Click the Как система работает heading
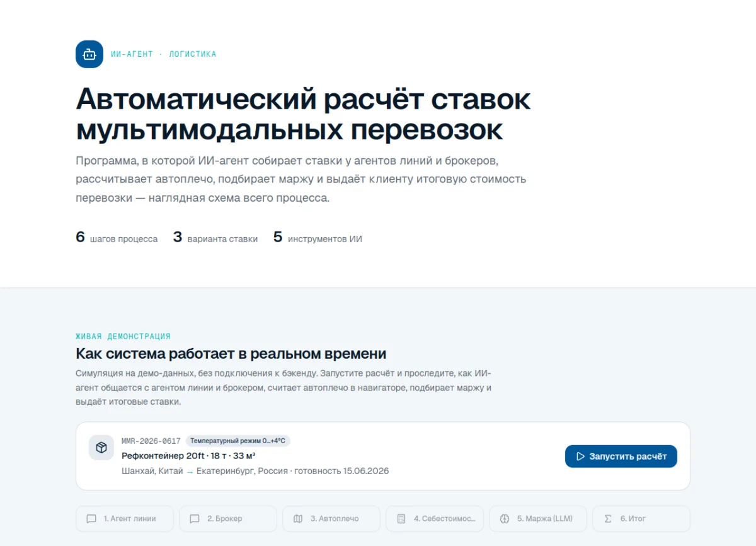Viewport: 756px width, 546px height. pos(231,353)
